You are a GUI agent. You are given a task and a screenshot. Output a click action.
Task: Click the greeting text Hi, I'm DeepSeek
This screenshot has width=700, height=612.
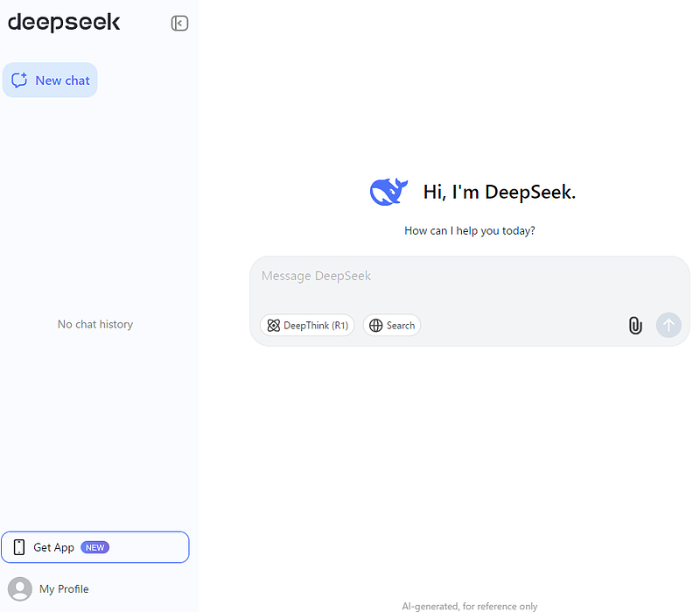tap(499, 191)
